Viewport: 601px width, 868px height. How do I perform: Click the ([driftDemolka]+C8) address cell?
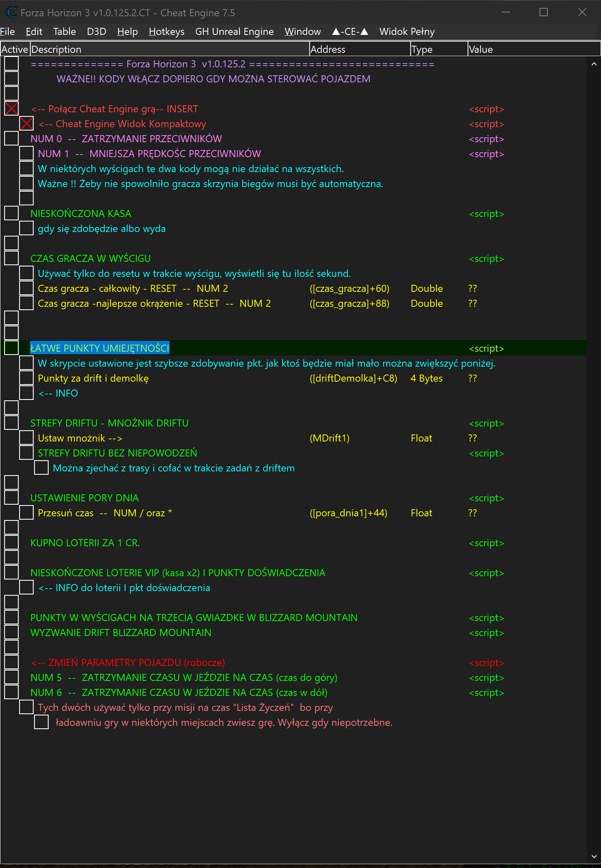point(353,378)
